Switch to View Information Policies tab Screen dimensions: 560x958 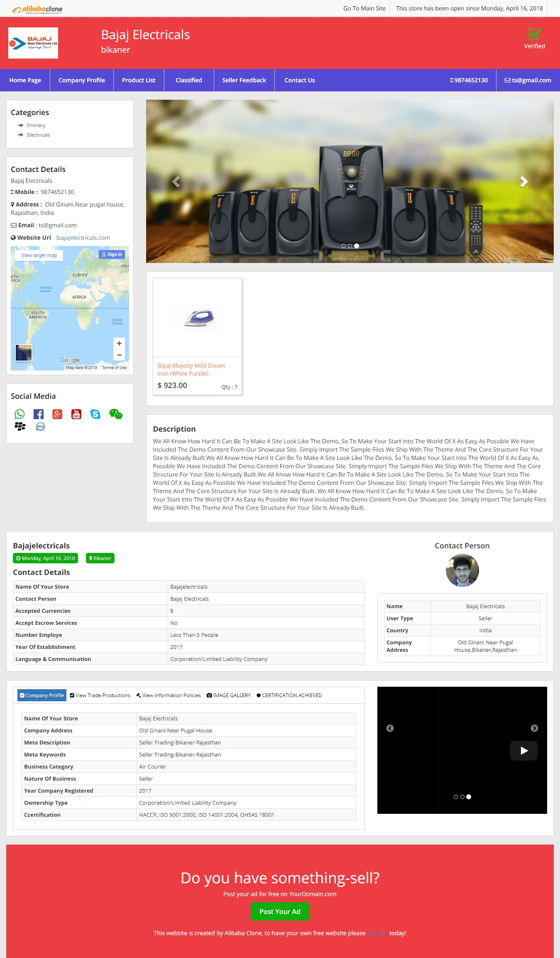pyautogui.click(x=169, y=695)
